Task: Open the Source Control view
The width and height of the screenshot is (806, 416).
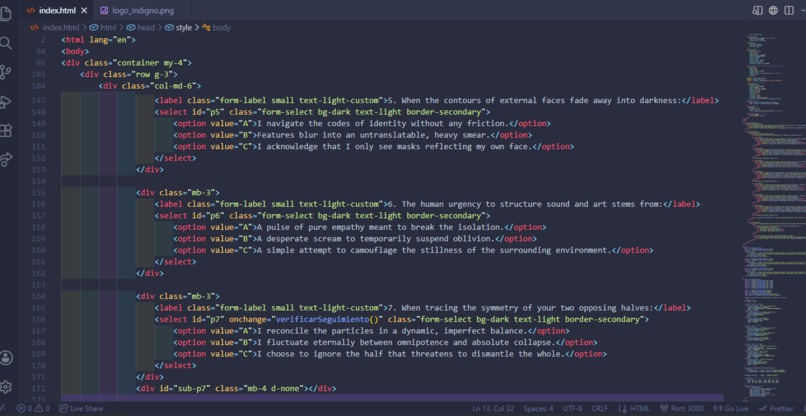Action: point(6,72)
